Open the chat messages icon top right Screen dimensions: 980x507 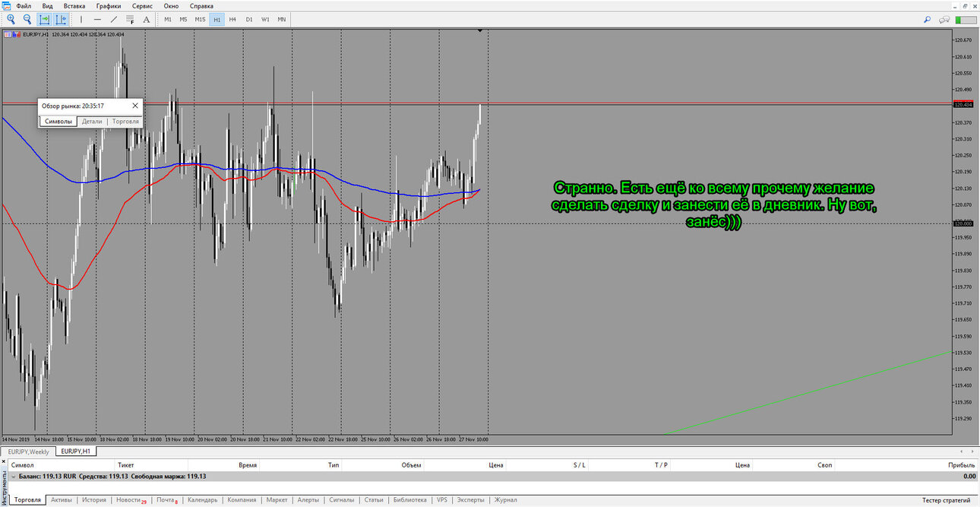click(x=945, y=19)
